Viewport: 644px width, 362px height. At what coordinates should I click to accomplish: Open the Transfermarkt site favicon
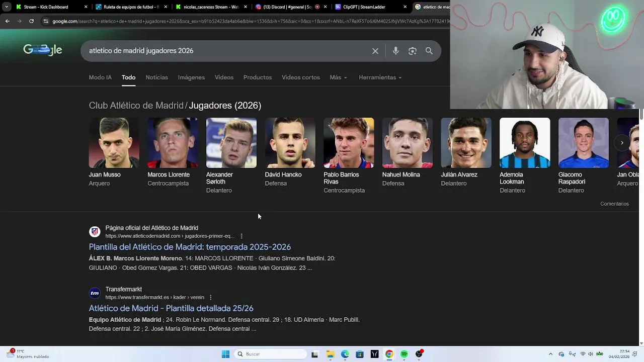[95, 293]
